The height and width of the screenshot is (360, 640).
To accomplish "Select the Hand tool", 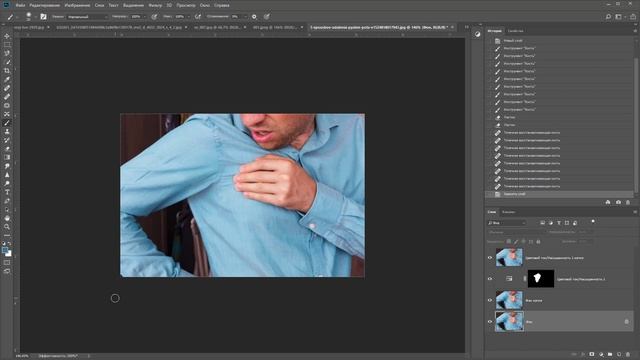I will [7, 218].
